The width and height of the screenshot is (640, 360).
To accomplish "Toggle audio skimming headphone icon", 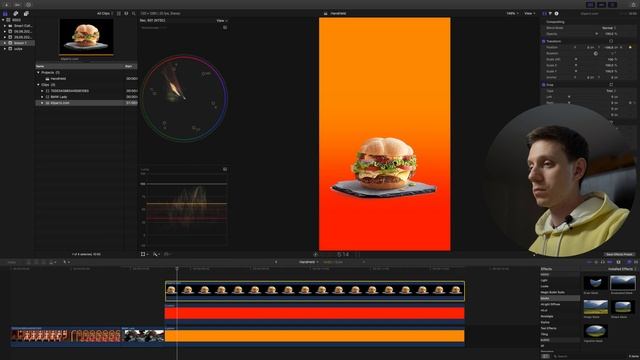I will click(602, 262).
